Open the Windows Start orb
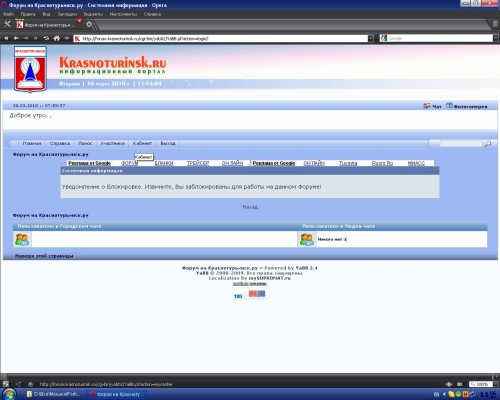Image resolution: width=500 pixels, height=400 pixels. pyautogui.click(x=9, y=394)
